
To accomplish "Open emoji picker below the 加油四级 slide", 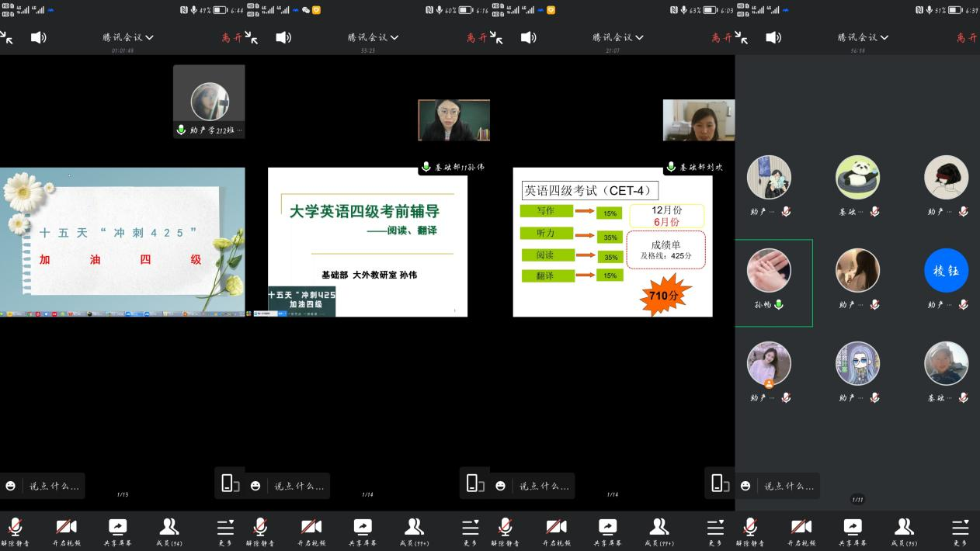I will click(11, 486).
